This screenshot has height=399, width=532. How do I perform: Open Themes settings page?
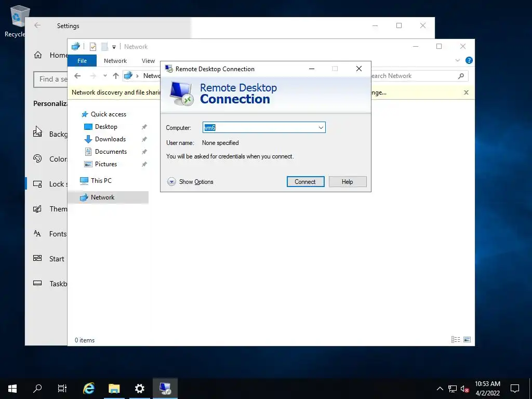pyautogui.click(x=50, y=209)
